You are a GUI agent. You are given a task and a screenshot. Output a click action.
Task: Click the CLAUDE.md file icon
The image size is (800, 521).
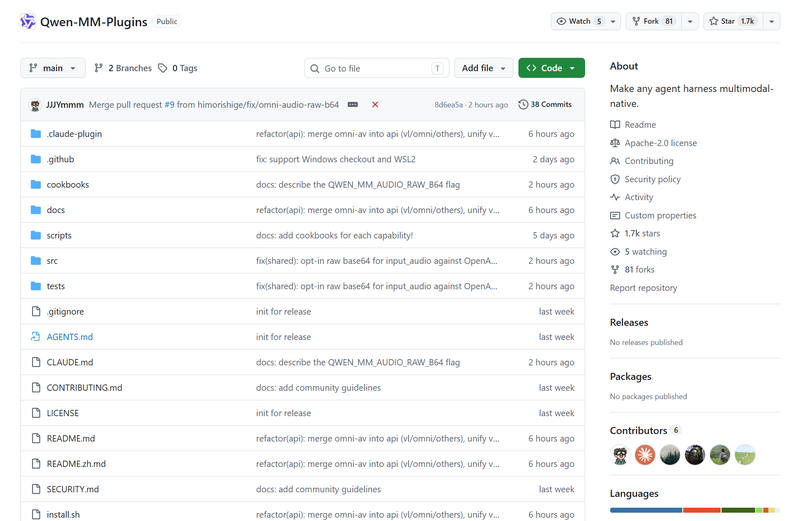click(x=36, y=362)
